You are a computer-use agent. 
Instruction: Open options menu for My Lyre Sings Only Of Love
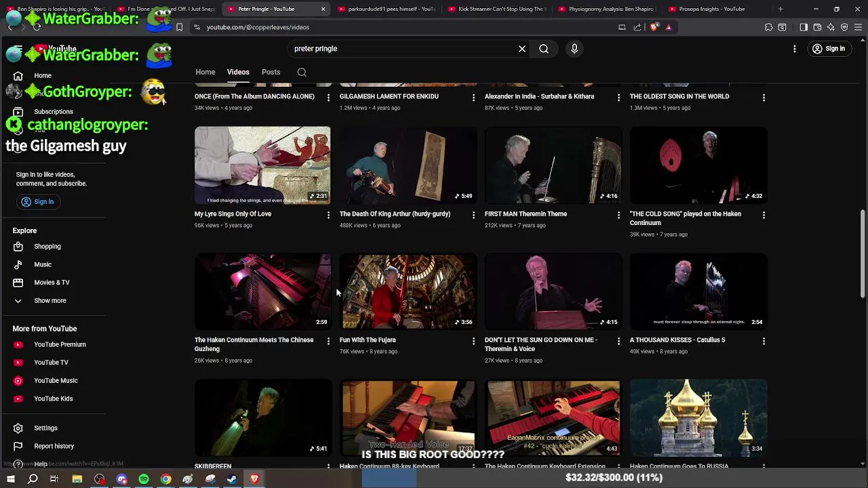point(328,215)
